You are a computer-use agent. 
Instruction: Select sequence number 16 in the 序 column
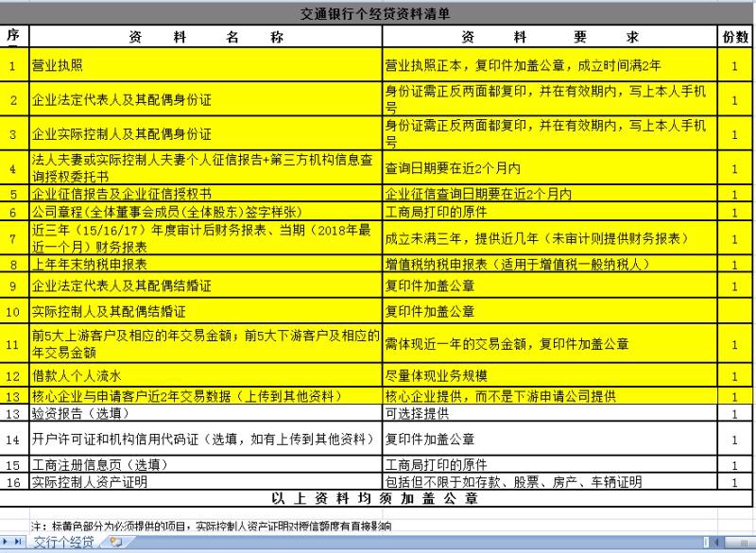13,482
